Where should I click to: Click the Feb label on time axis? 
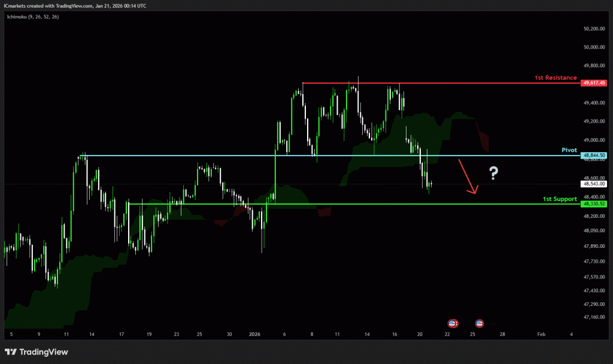coord(541,334)
